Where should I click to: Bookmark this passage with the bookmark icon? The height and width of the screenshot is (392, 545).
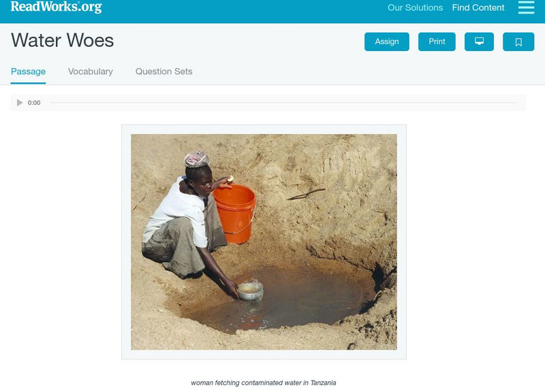click(518, 42)
